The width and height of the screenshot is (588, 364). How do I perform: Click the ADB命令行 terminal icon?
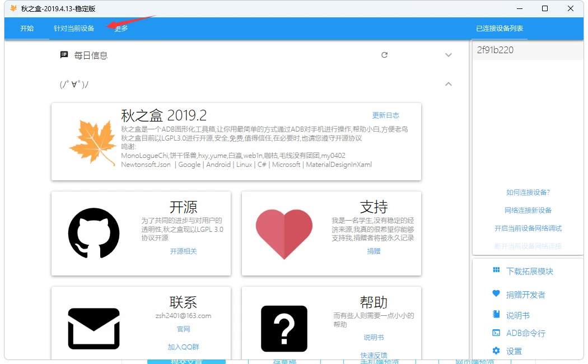(496, 333)
